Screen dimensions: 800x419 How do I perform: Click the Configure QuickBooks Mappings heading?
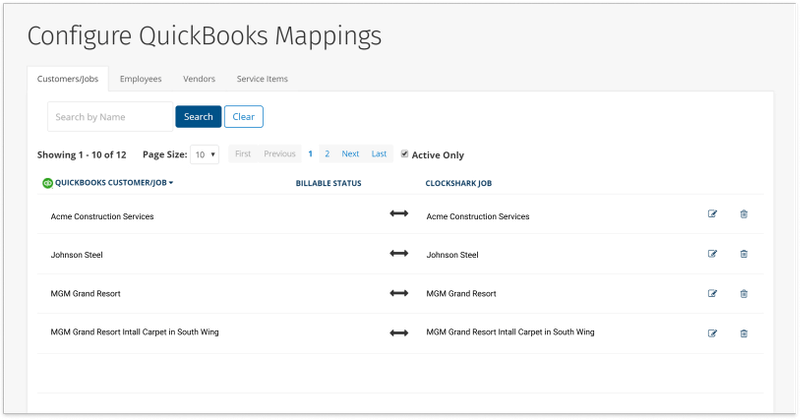point(205,36)
